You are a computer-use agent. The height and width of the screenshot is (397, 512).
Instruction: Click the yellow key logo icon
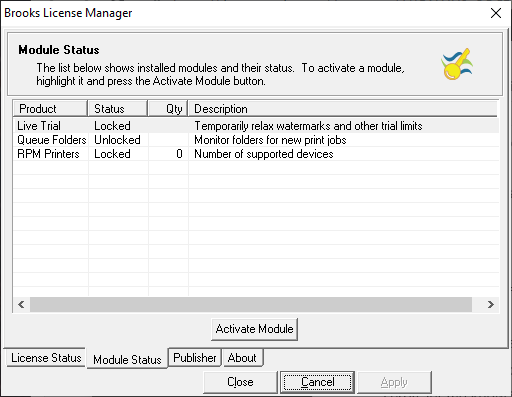[457, 64]
